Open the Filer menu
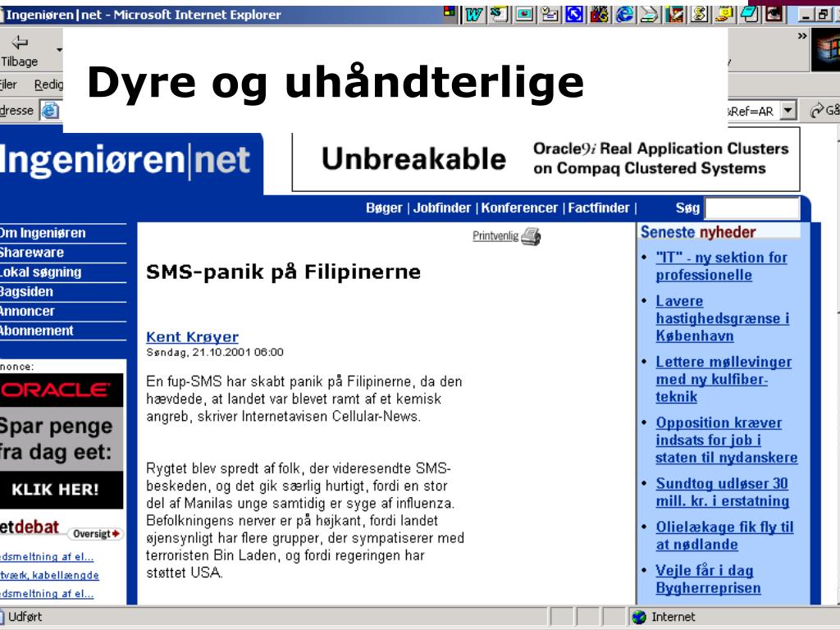 point(8,84)
